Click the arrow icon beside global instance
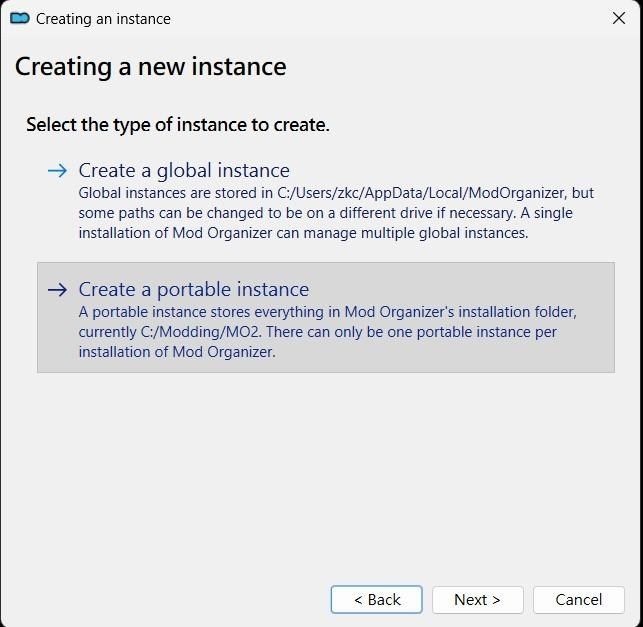 pyautogui.click(x=57, y=171)
